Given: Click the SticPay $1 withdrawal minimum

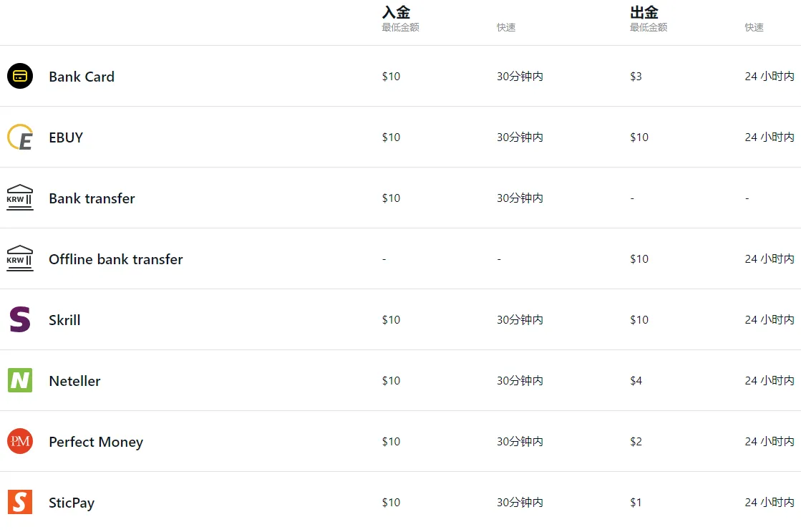Looking at the screenshot, I should (636, 503).
